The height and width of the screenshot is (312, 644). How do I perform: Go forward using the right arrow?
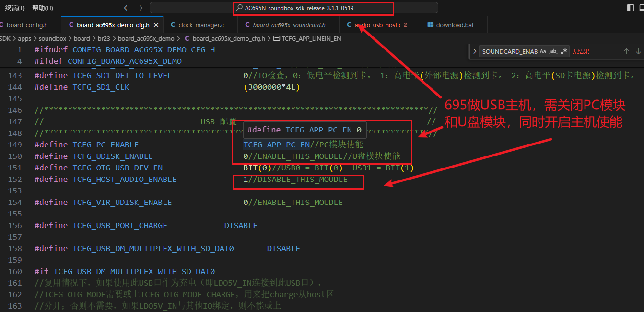(140, 8)
